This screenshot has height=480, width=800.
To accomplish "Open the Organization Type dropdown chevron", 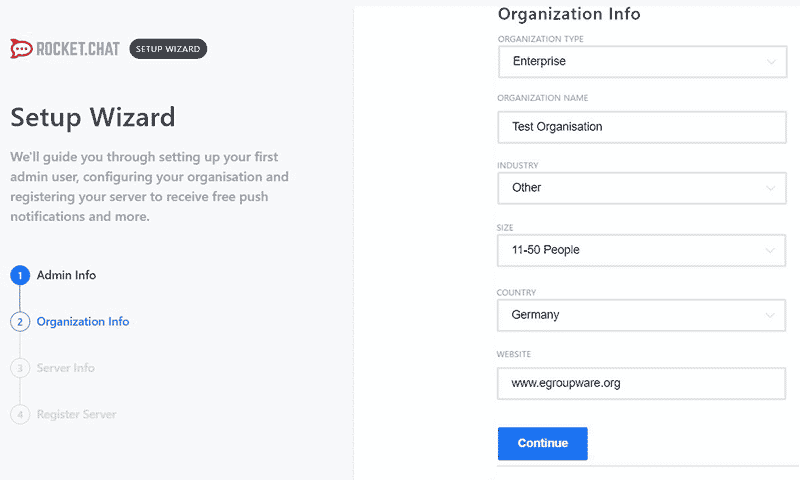I will click(771, 62).
